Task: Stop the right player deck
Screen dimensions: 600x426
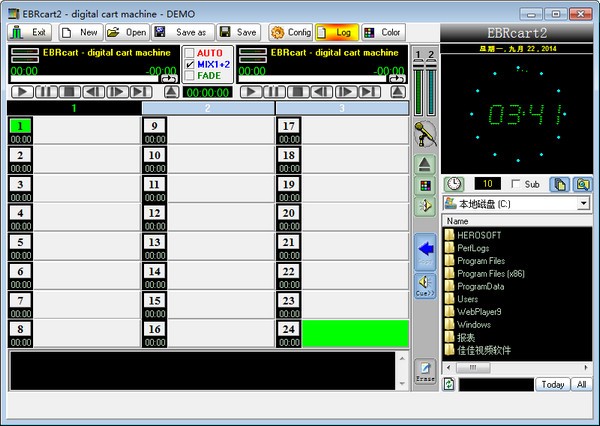Action: point(298,92)
